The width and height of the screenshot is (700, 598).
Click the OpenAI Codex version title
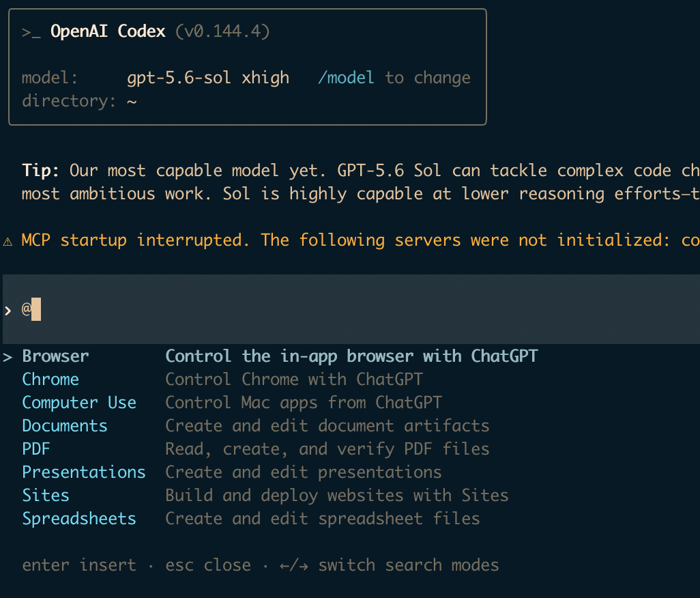(x=160, y=31)
